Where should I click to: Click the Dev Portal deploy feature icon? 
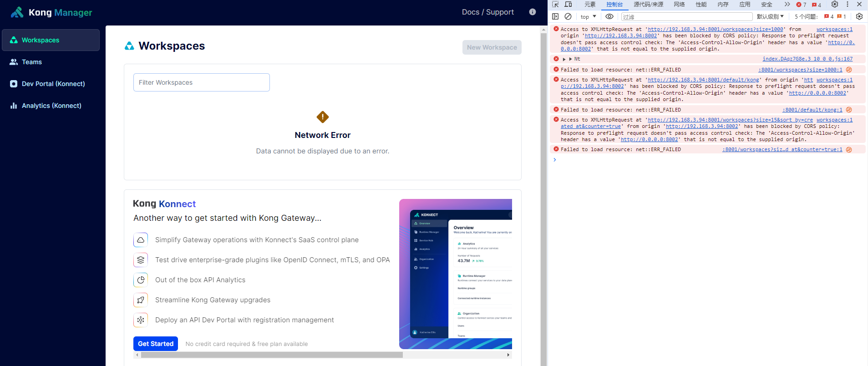coord(141,320)
